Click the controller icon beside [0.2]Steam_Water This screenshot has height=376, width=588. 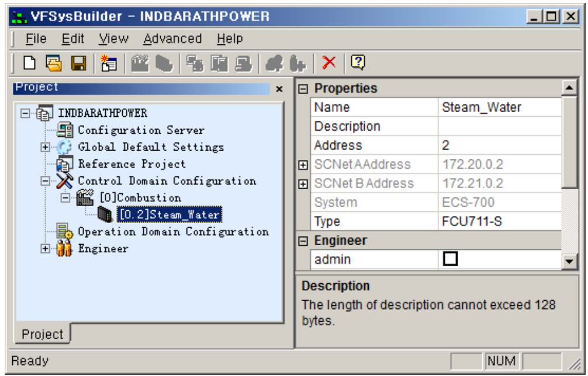coord(105,214)
